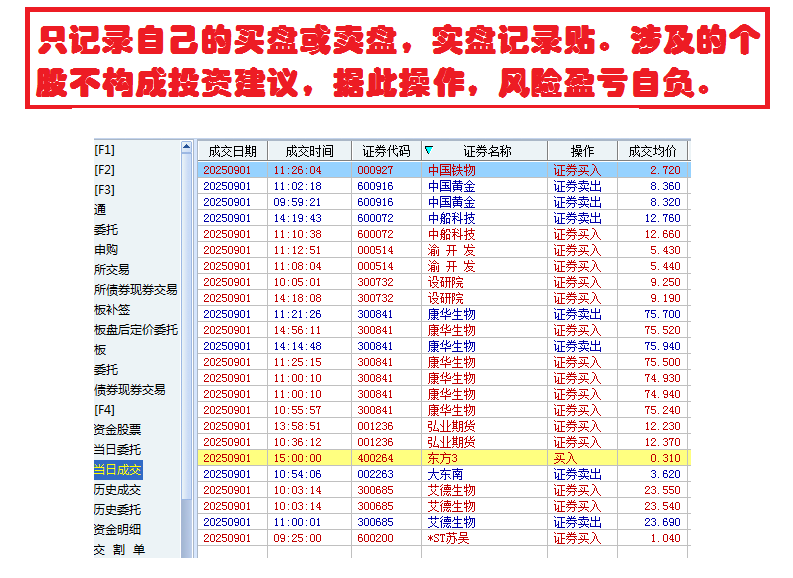Click the 设研院 price 9.190
This screenshot has height=578, width=793.
665,298
